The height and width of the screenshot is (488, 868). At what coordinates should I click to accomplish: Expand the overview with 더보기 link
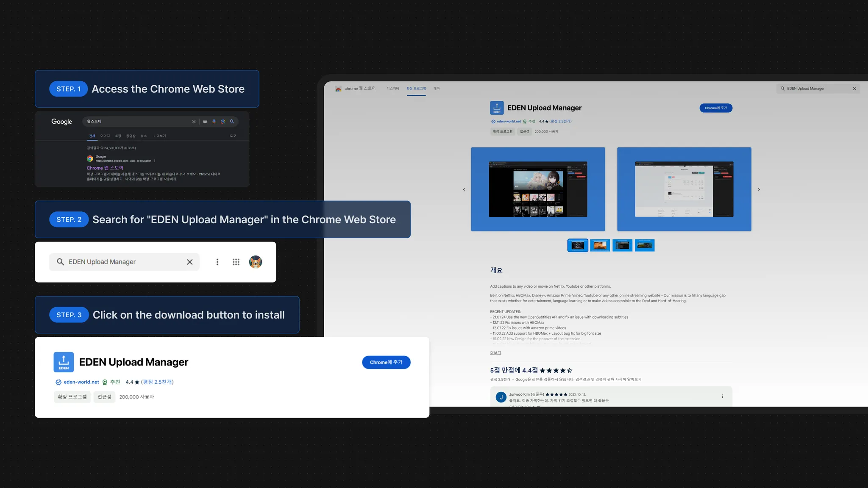tap(495, 352)
